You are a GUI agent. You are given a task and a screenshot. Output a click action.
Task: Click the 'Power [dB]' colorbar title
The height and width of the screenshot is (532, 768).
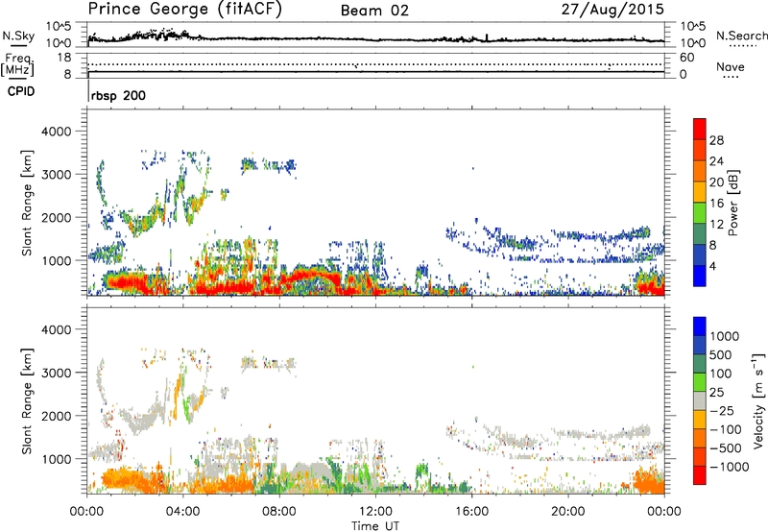pyautogui.click(x=732, y=203)
